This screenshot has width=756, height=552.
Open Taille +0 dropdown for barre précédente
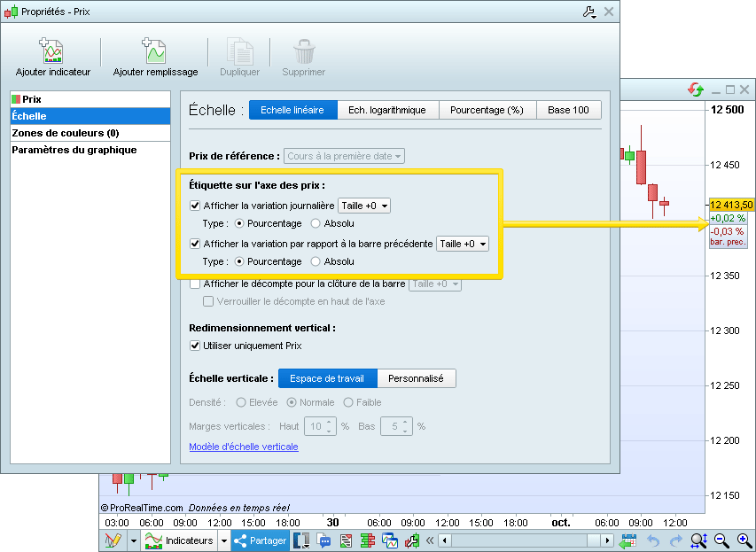point(463,244)
